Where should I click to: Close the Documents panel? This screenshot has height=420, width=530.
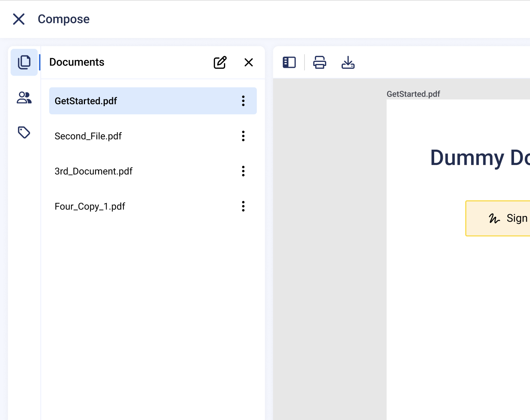click(x=249, y=63)
